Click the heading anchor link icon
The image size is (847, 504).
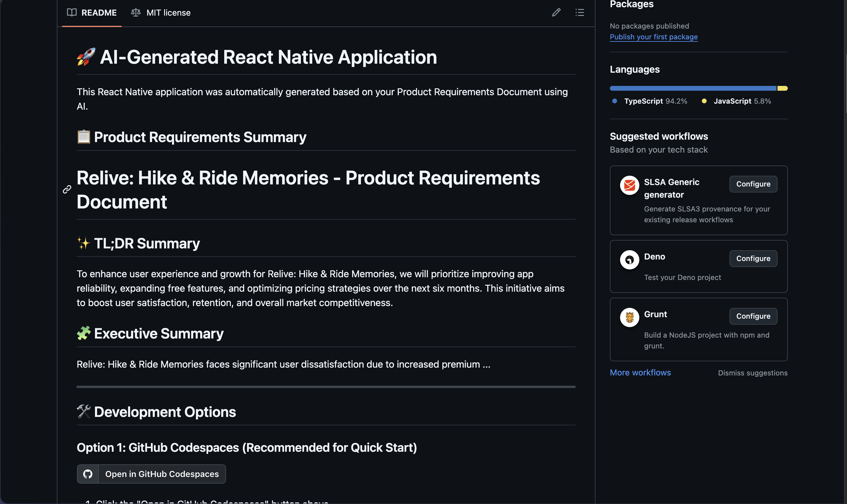pos(67,189)
